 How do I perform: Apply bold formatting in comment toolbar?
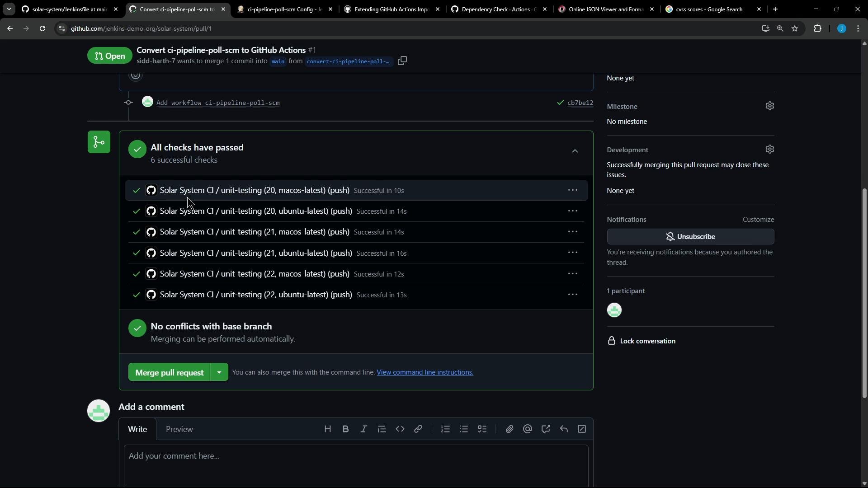coord(346,429)
